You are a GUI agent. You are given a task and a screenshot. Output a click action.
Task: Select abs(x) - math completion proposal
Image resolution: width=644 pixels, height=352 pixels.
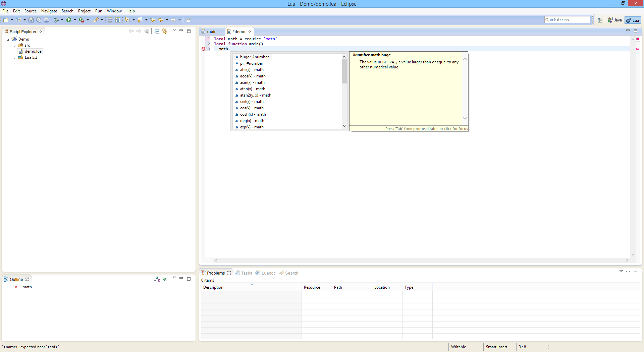pyautogui.click(x=252, y=70)
